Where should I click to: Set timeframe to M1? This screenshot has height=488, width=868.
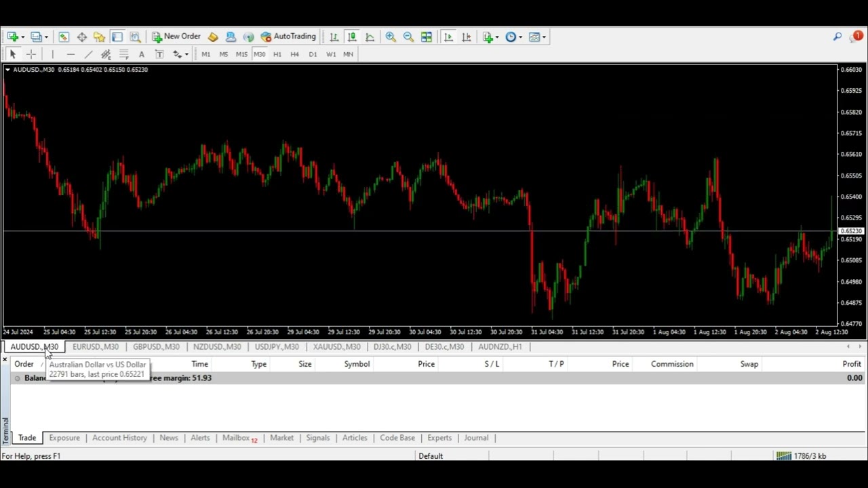click(205, 54)
